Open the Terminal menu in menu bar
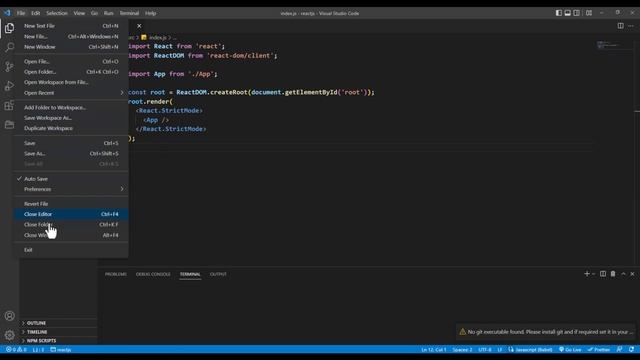640x360 pixels. [129, 13]
